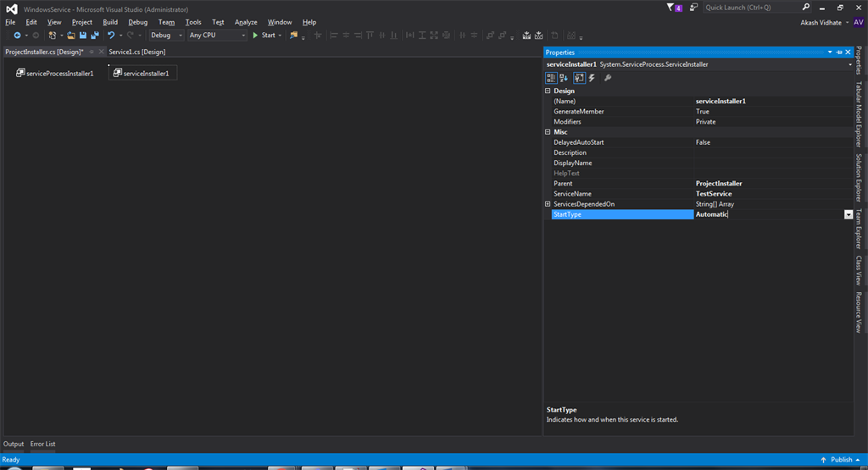
Task: Expand the ServicesDependedOn property
Action: [x=548, y=204]
